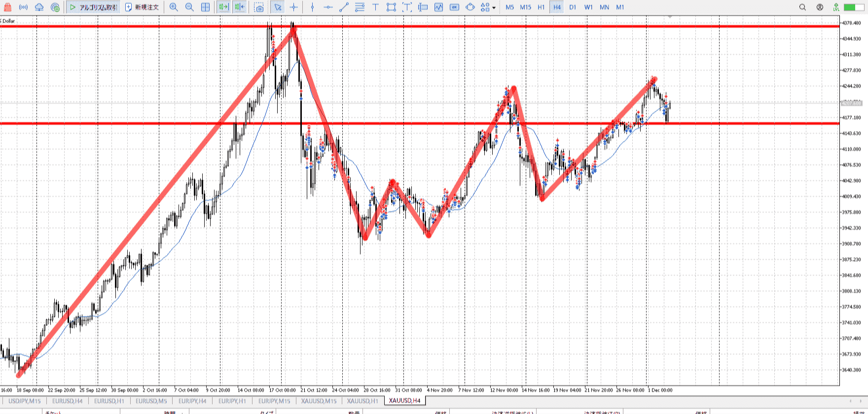The height and width of the screenshot is (414, 868).
Task: Switch timeframe to M15
Action: click(525, 7)
